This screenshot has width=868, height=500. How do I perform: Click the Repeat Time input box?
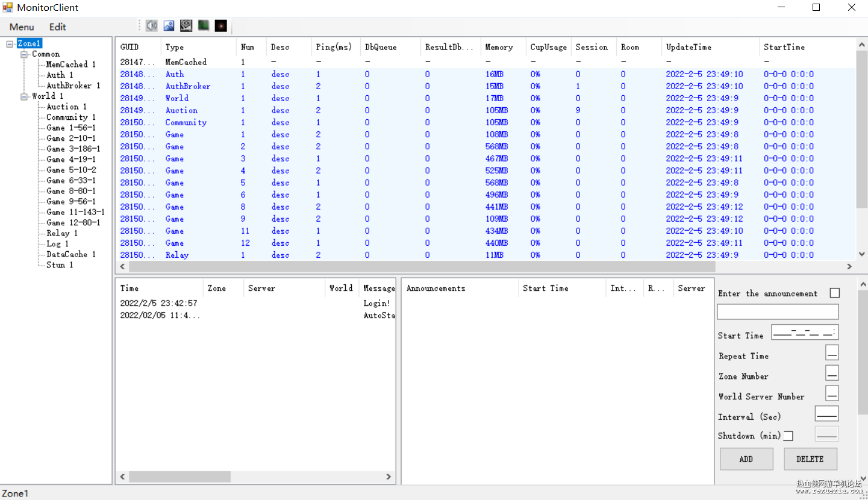pyautogui.click(x=832, y=353)
